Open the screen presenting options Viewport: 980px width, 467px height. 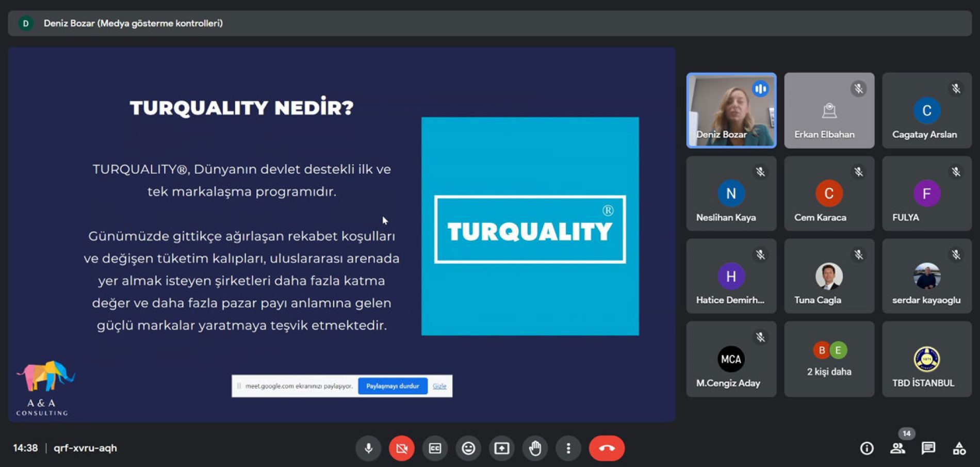click(502, 448)
